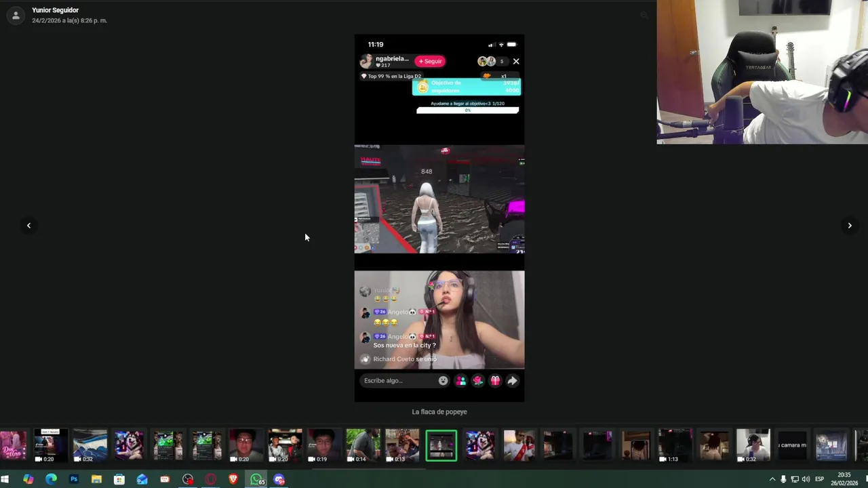Select the video thumbnail lasting 0:19
The width and height of the screenshot is (868, 488).
tap(324, 445)
